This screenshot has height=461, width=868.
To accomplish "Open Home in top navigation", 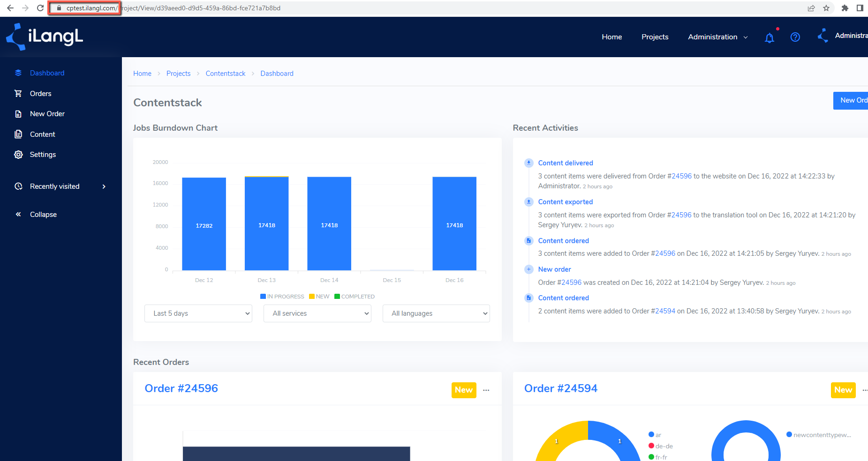I will point(612,37).
